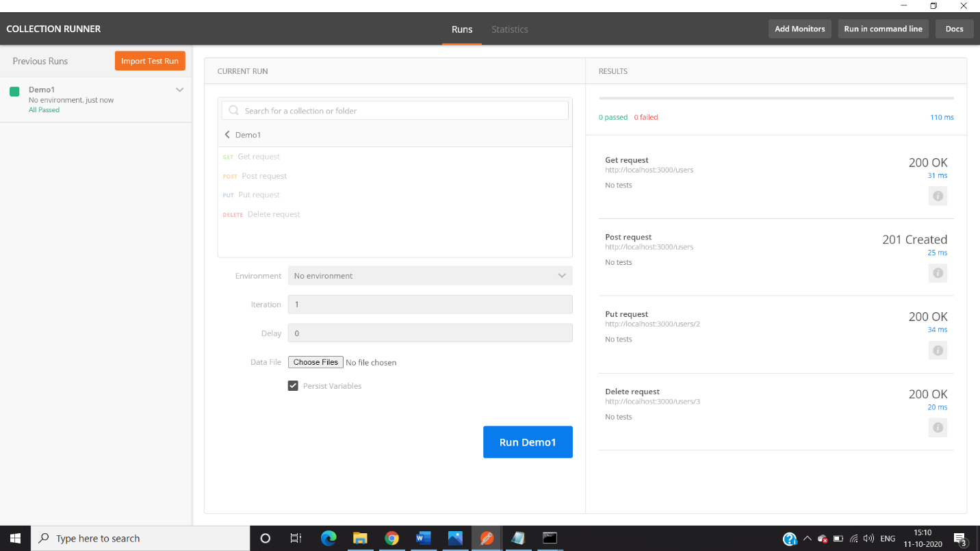Screen dimensions: 980x551
Task: Switch to the Statistics tab
Action: coord(510,29)
